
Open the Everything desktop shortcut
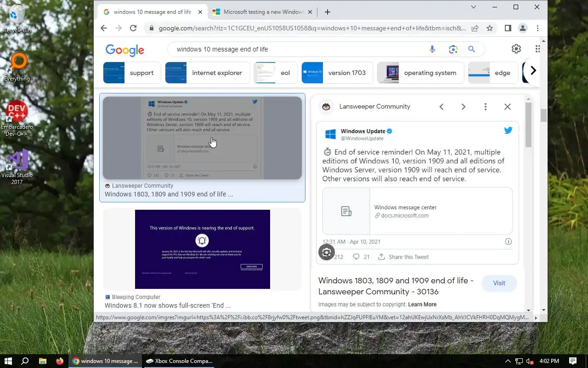pos(17,67)
